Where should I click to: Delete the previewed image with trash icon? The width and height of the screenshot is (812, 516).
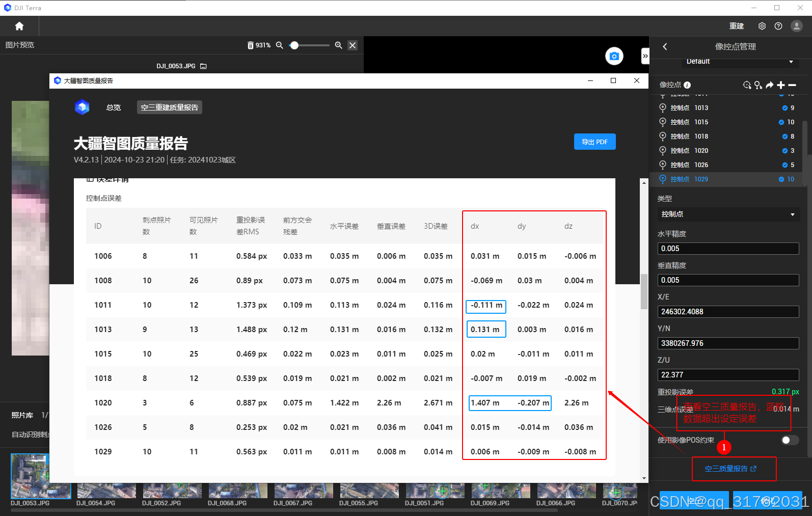pyautogui.click(x=250, y=45)
